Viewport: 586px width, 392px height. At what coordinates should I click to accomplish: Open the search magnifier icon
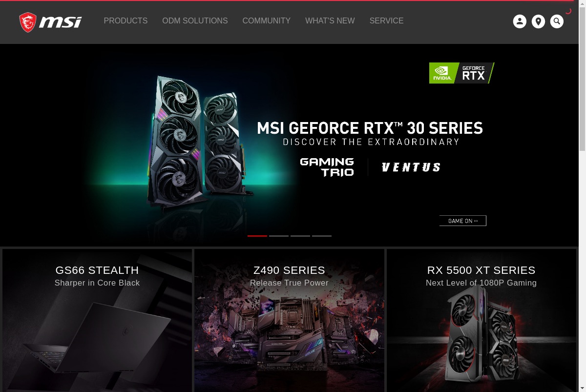(557, 21)
